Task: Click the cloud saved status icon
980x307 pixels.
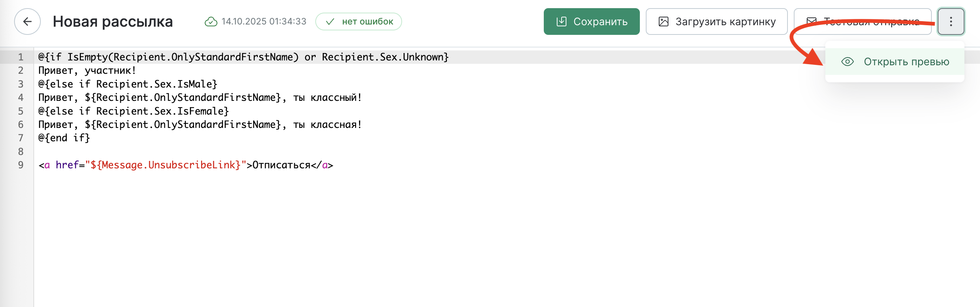Action: (x=211, y=22)
